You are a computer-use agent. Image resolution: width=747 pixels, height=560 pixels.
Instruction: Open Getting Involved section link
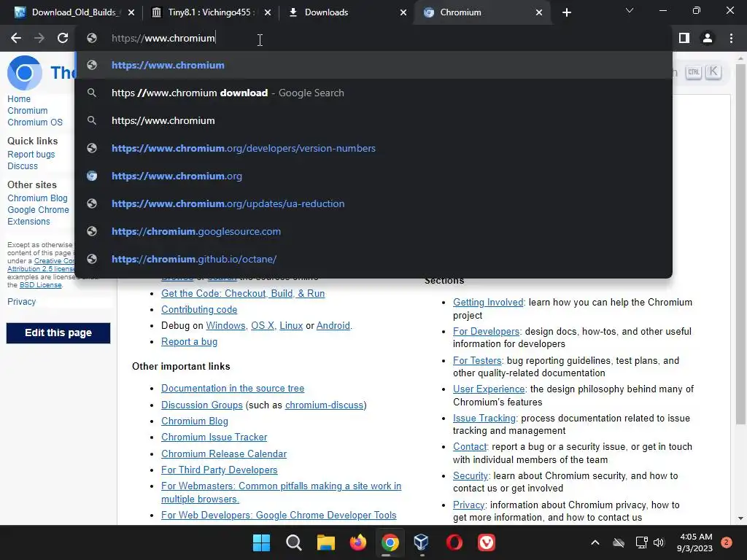click(x=488, y=303)
